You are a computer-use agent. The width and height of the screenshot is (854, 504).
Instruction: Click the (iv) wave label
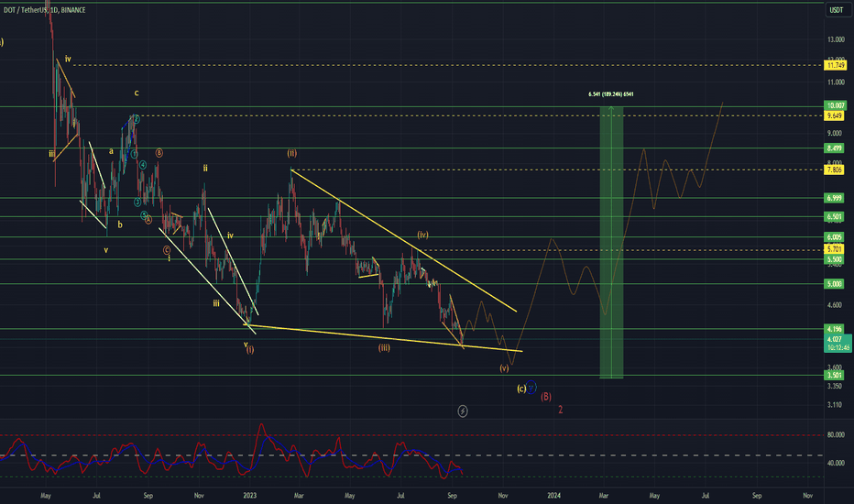(x=422, y=235)
